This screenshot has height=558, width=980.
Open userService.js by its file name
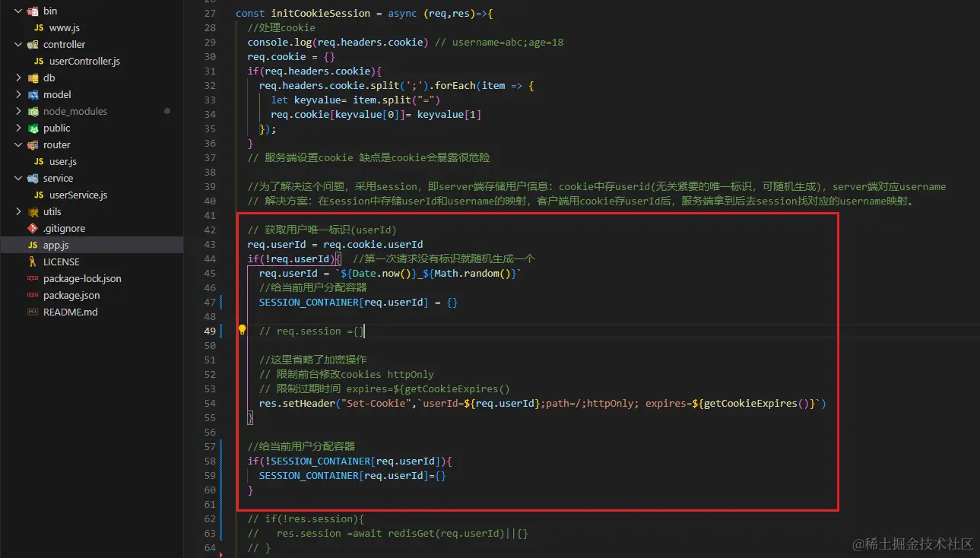78,195
